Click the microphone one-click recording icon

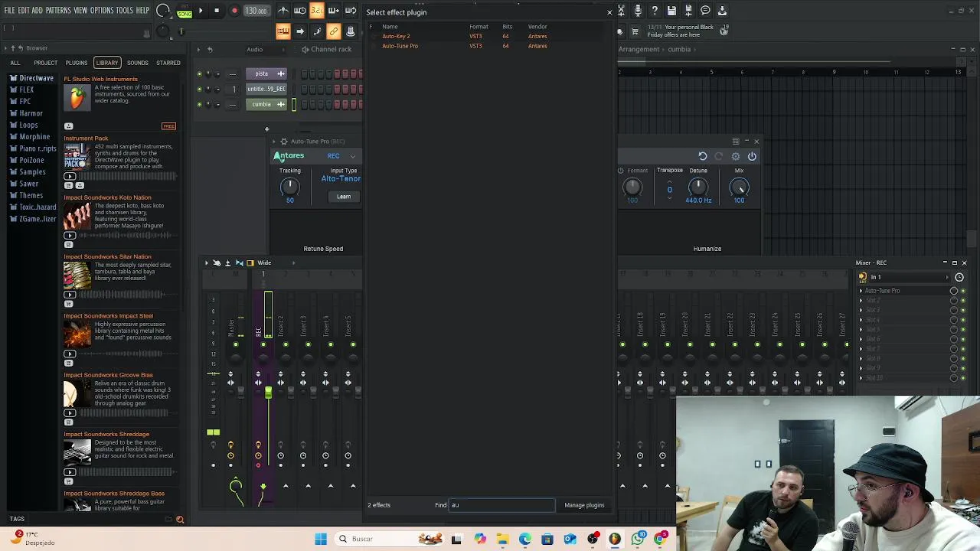tap(638, 11)
